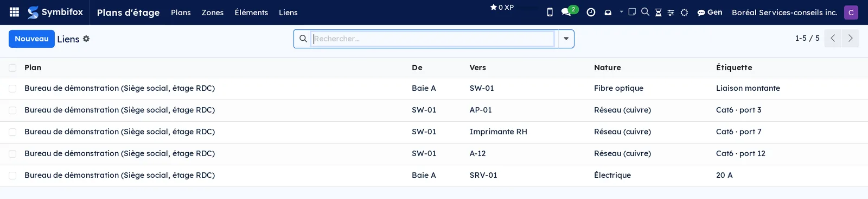
Task: Open user avatar menu "C"
Action: 851,12
